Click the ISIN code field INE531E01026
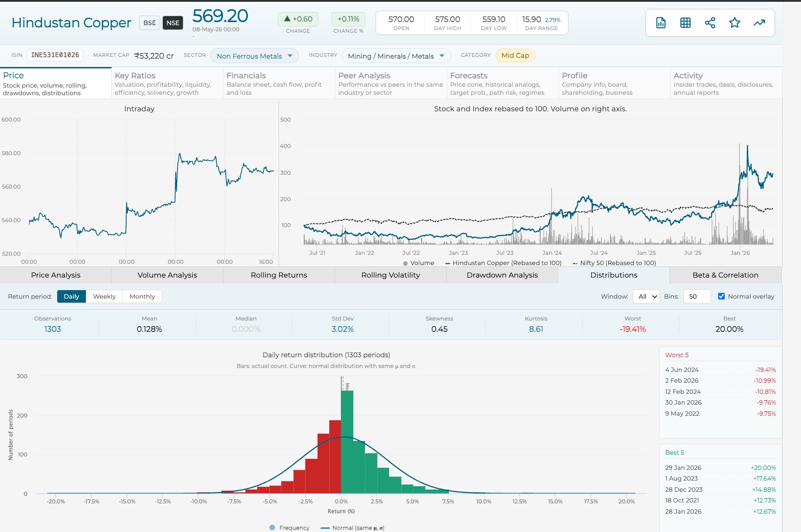The image size is (801, 532). pos(55,55)
